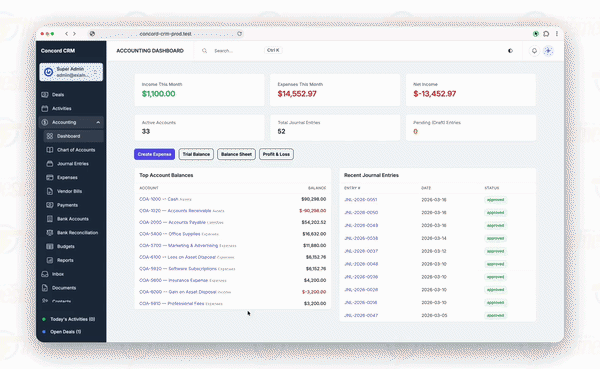The height and width of the screenshot is (369, 600).
Task: Click the Accounting dollar icon
Action: (45, 122)
